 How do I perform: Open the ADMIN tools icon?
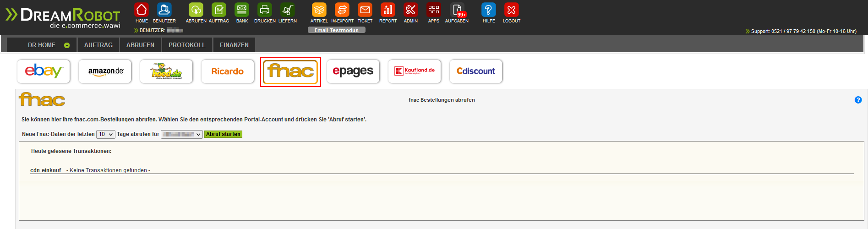tap(411, 10)
